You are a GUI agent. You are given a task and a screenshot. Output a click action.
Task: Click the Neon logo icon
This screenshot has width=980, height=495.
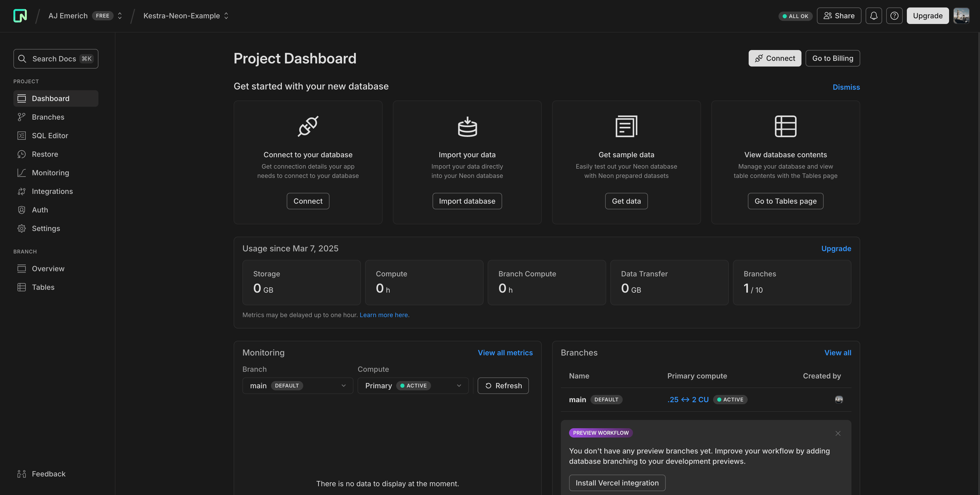pyautogui.click(x=20, y=16)
